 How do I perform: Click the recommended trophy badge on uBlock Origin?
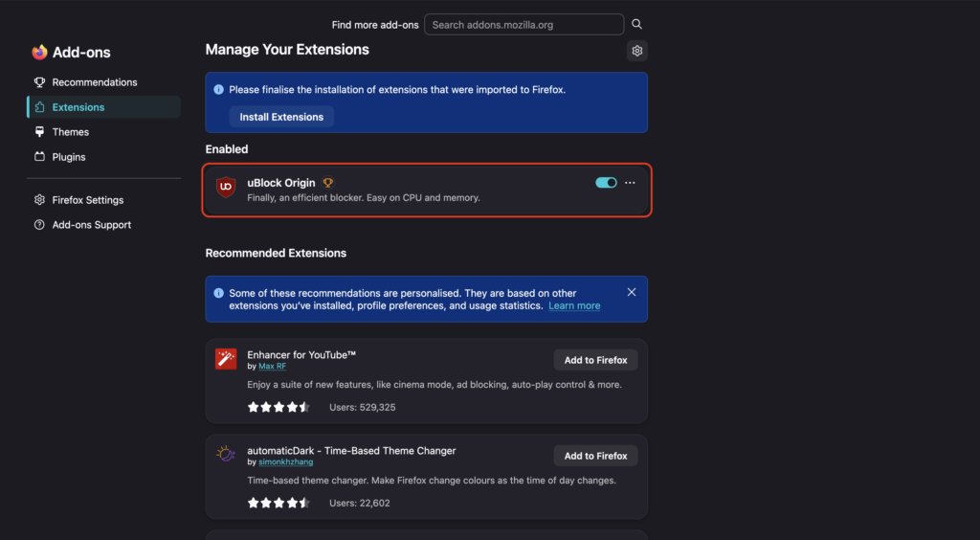pyautogui.click(x=327, y=183)
